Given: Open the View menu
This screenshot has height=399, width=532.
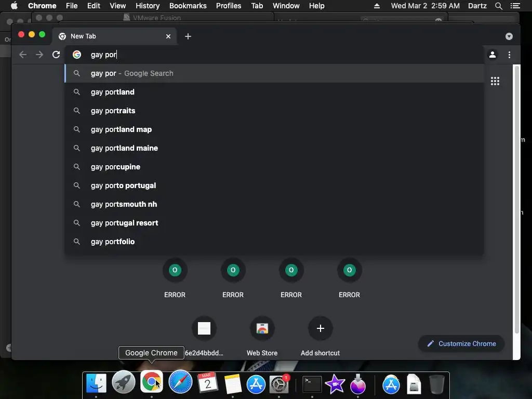Looking at the screenshot, I should (118, 6).
